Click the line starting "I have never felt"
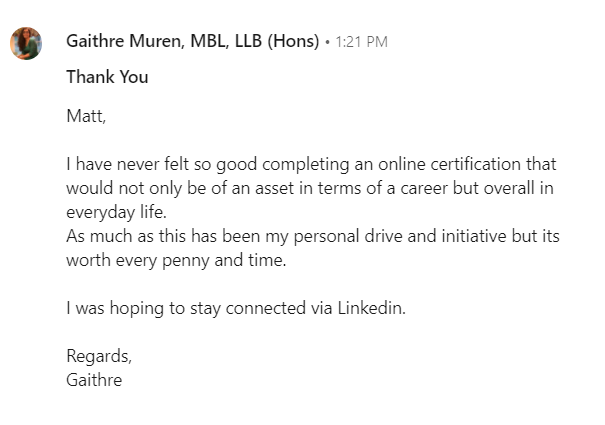 pyautogui.click(x=310, y=163)
